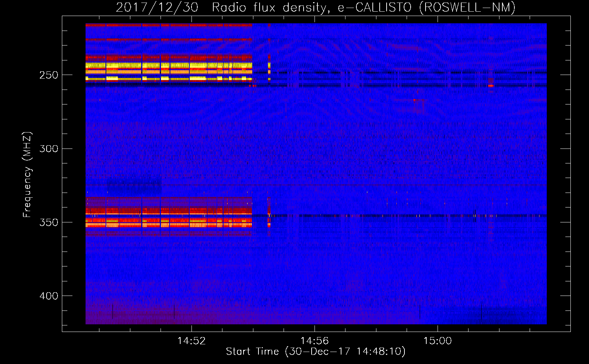Click the 350 frequency tick label
Image resolution: width=589 pixels, height=364 pixels.
pyautogui.click(x=49, y=222)
